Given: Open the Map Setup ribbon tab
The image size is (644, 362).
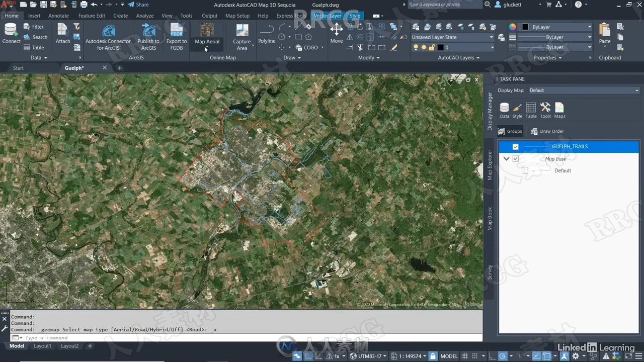Looking at the screenshot, I should pyautogui.click(x=237, y=16).
